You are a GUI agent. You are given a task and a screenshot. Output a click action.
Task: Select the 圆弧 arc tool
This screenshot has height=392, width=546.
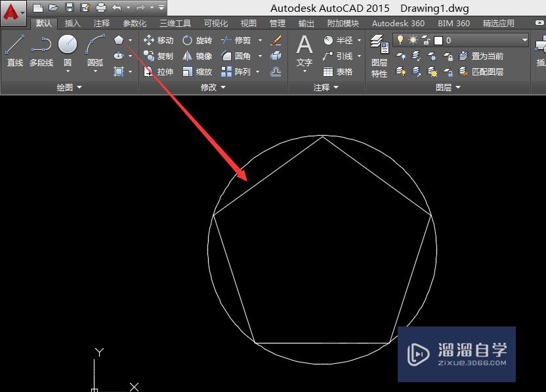pyautogui.click(x=95, y=50)
